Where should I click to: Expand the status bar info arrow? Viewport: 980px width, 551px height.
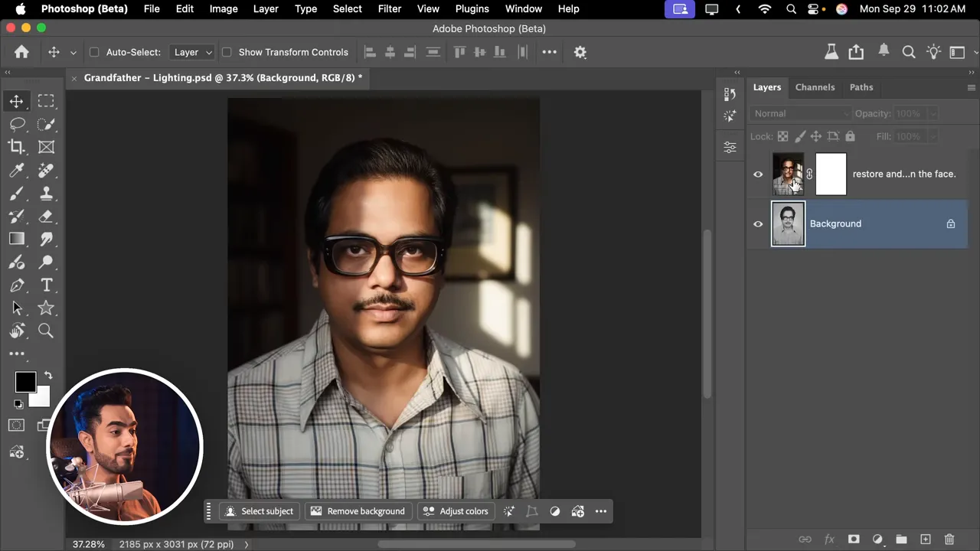click(x=247, y=544)
